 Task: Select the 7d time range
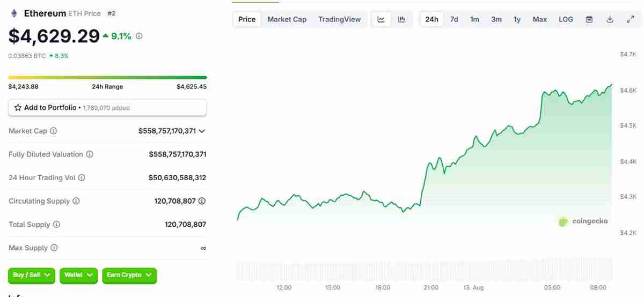(x=454, y=19)
